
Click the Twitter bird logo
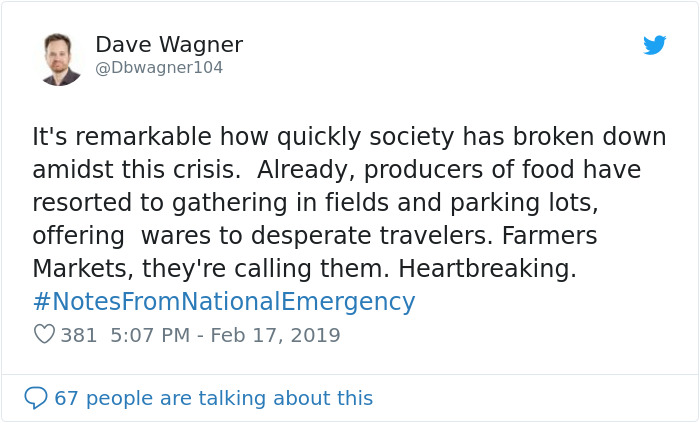(x=654, y=45)
